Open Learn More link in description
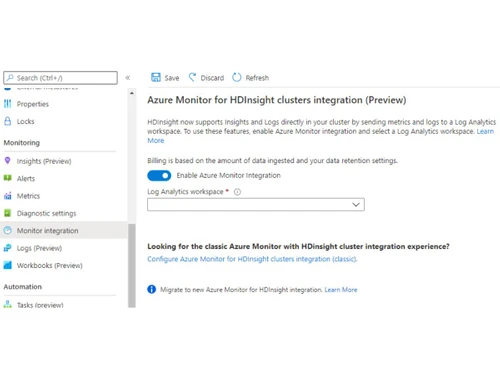Image resolution: width=500 pixels, height=375 pixels. [x=485, y=131]
